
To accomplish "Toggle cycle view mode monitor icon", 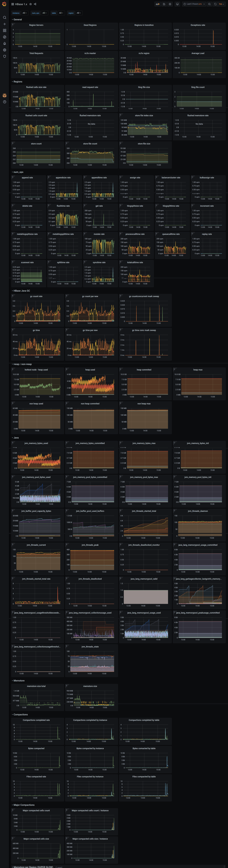I will 177,4.
